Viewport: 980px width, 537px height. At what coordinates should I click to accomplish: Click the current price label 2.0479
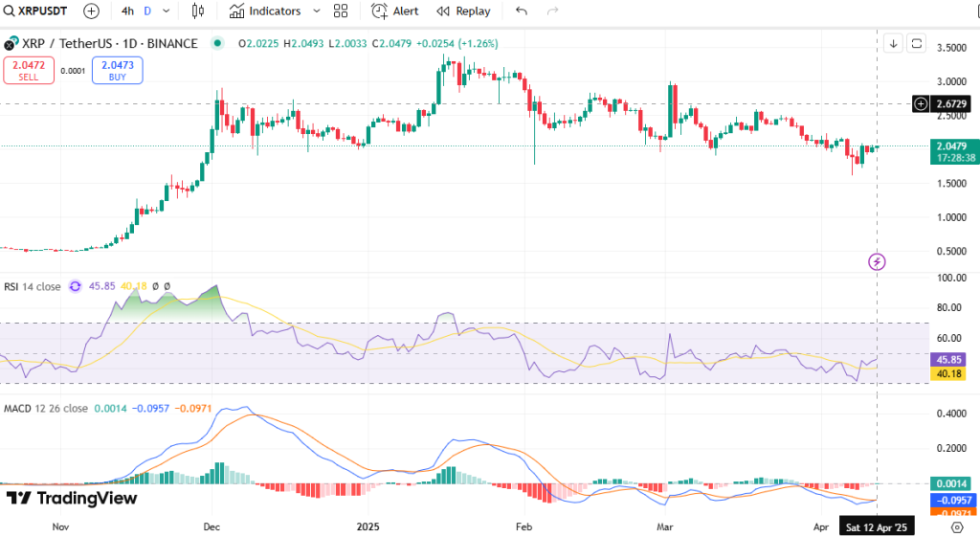(952, 145)
